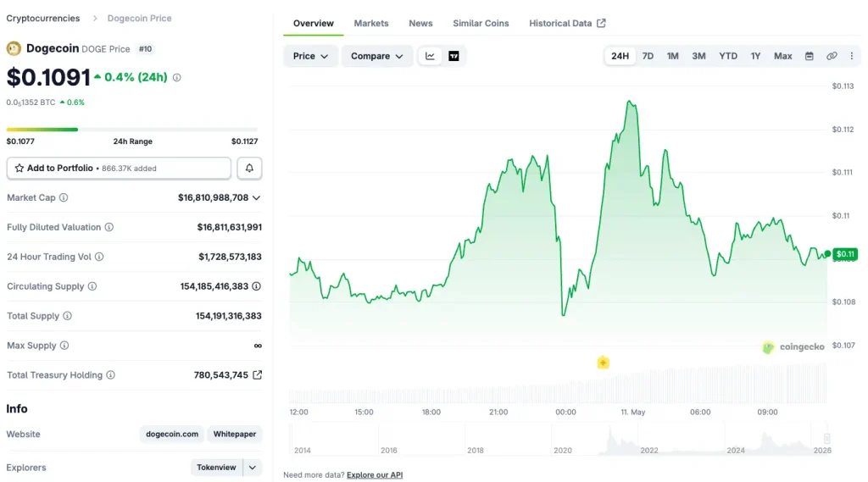The height and width of the screenshot is (482, 868).
Task: Select the line chart view icon
Action: point(430,56)
